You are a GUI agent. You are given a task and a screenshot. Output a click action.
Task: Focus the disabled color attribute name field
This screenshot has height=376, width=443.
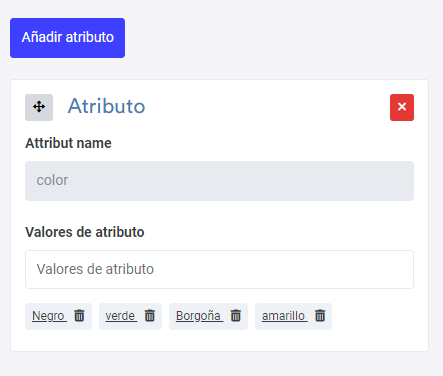tap(219, 181)
